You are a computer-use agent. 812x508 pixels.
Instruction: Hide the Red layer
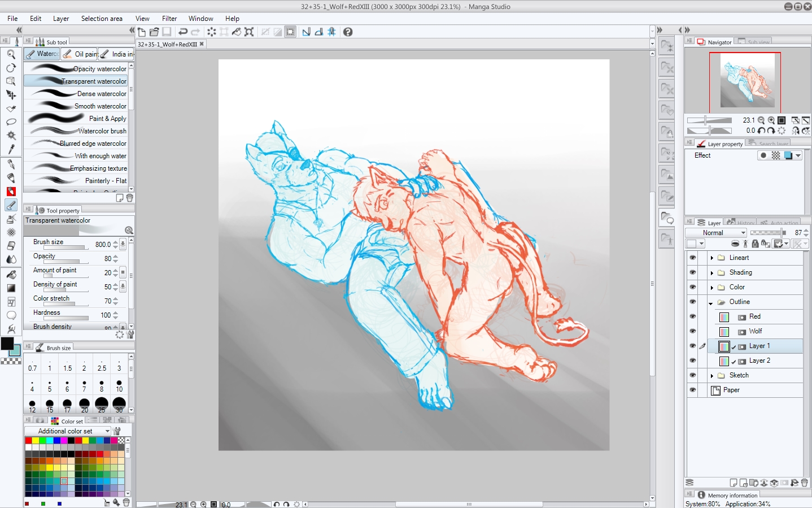point(693,316)
